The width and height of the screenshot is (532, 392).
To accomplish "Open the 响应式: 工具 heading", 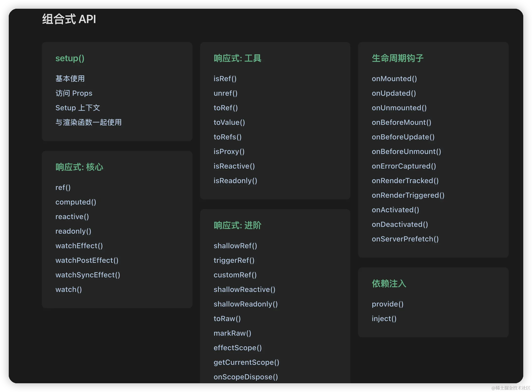I will tap(237, 58).
